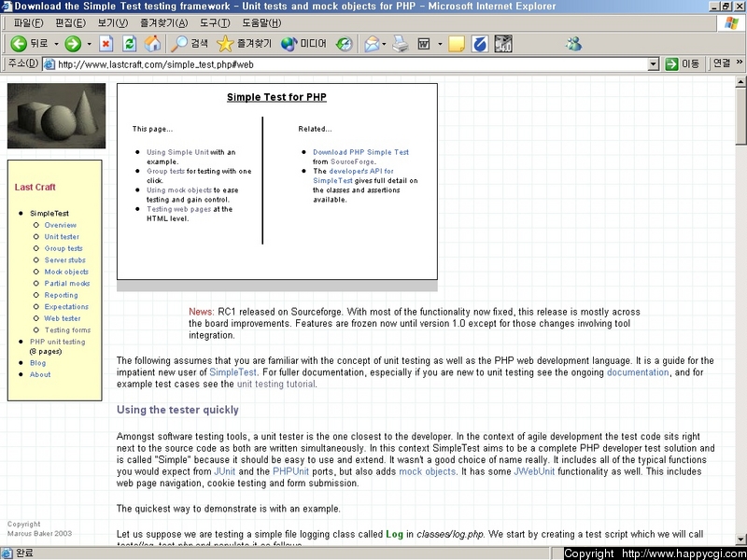Open the File (파일) menu
This screenshot has width=747, height=560.
pos(28,22)
